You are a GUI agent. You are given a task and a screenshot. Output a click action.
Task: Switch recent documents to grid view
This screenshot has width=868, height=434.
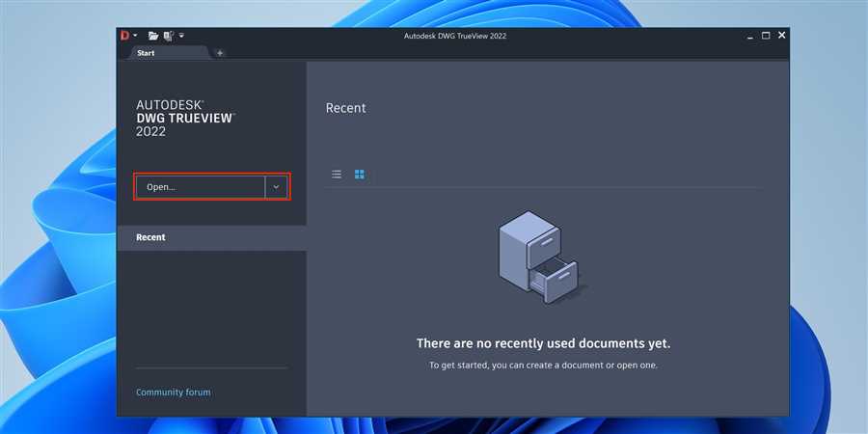[x=360, y=175]
